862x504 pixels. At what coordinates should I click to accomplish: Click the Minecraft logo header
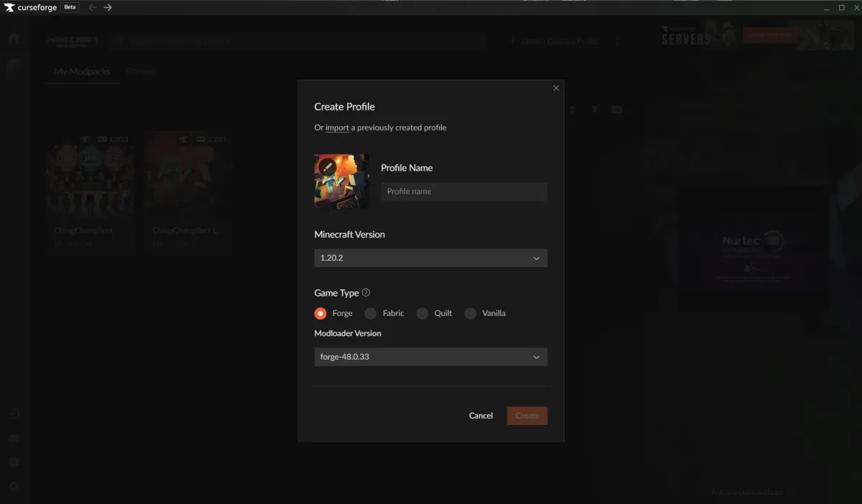pos(73,41)
